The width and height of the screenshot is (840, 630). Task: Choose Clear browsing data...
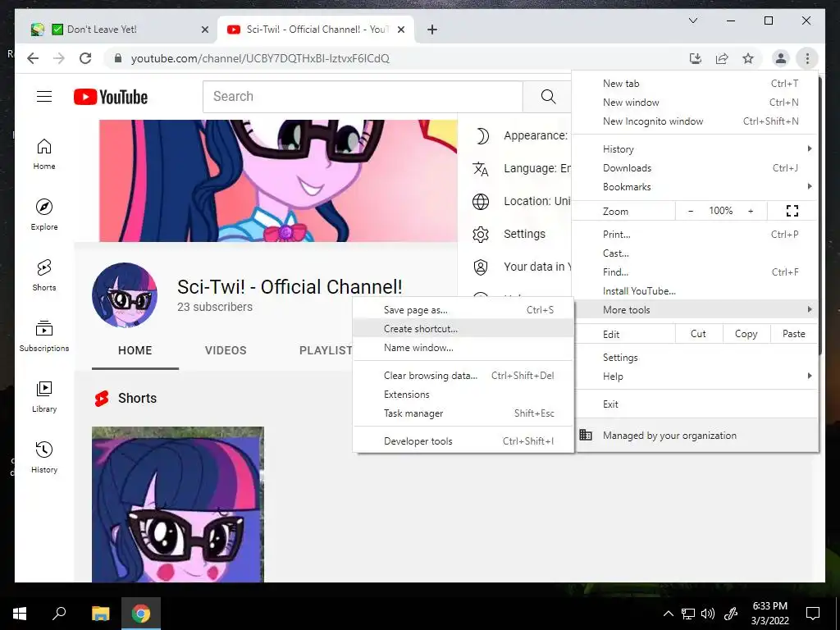[463, 376]
